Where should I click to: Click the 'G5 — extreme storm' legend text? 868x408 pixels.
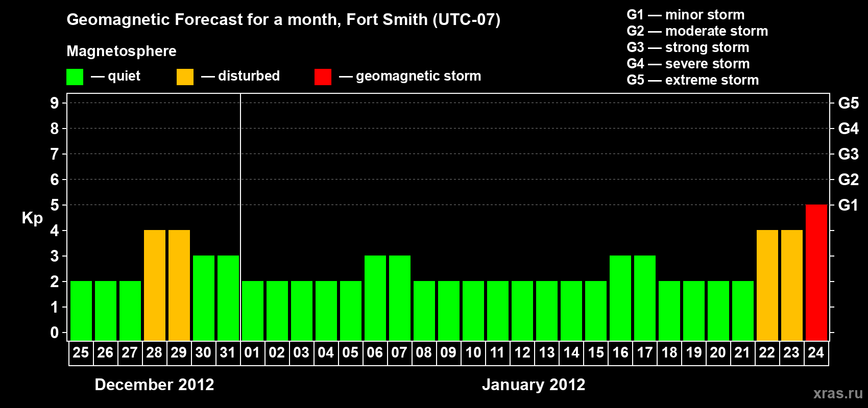[x=693, y=80]
